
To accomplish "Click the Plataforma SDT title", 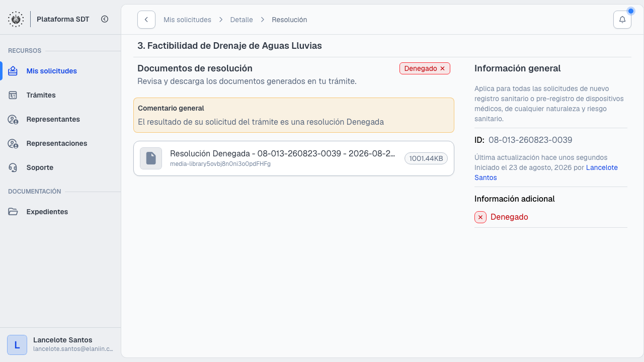I will [63, 19].
